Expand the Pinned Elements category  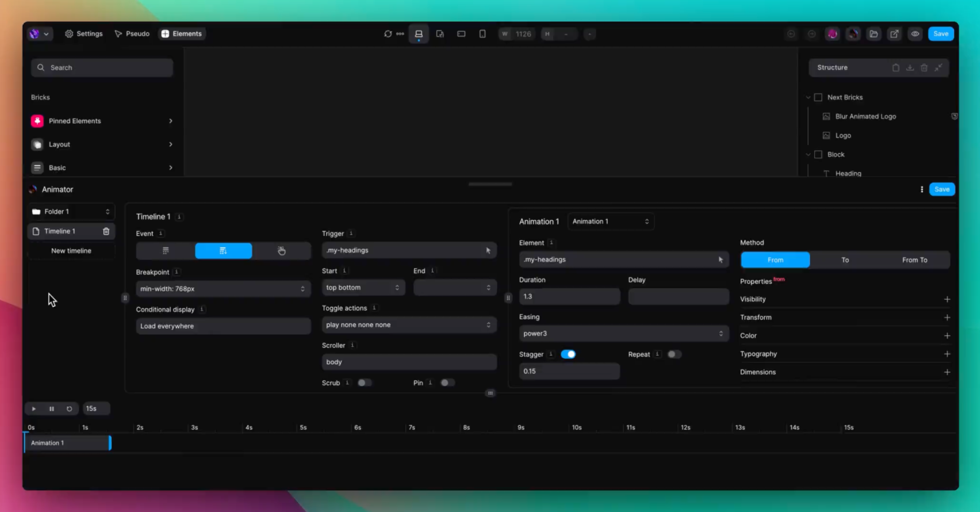(102, 121)
